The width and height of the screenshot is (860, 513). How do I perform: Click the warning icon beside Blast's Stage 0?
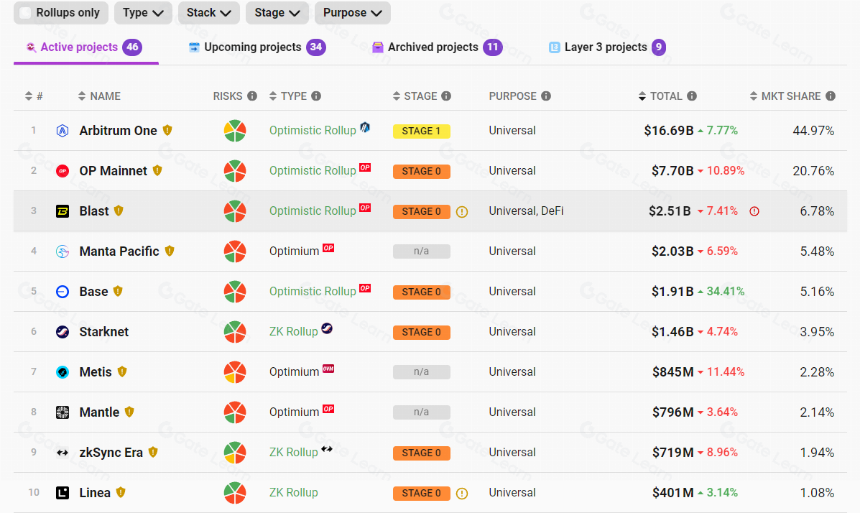click(462, 212)
